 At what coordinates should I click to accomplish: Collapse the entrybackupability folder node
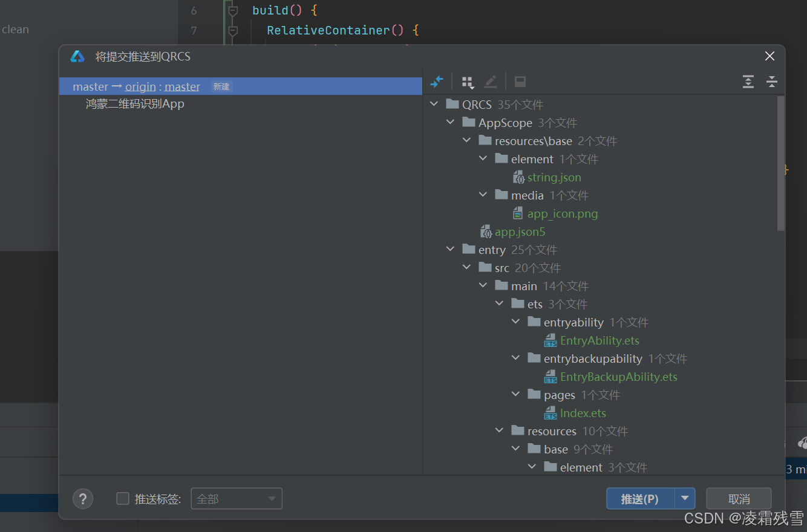(x=515, y=358)
